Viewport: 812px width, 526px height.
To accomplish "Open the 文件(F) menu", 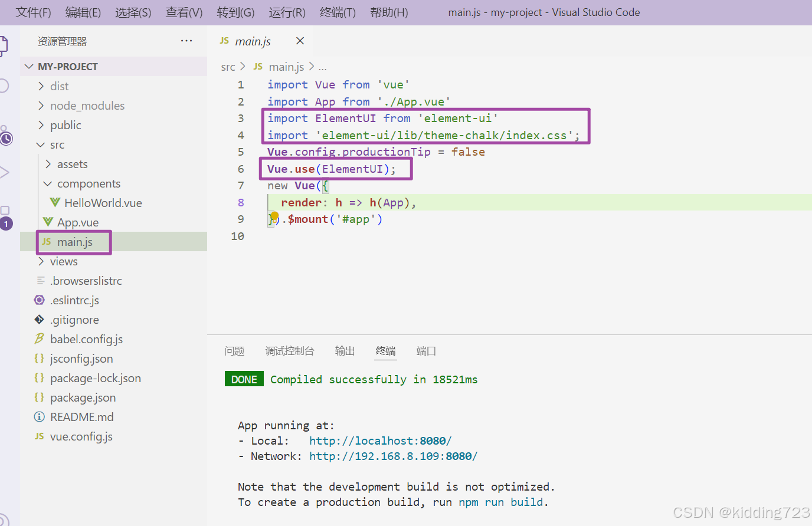I will click(x=33, y=12).
